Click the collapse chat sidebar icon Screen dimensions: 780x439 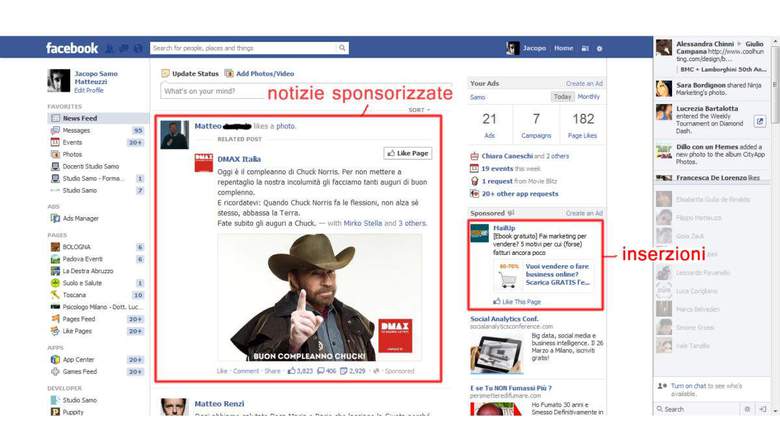pos(763,409)
